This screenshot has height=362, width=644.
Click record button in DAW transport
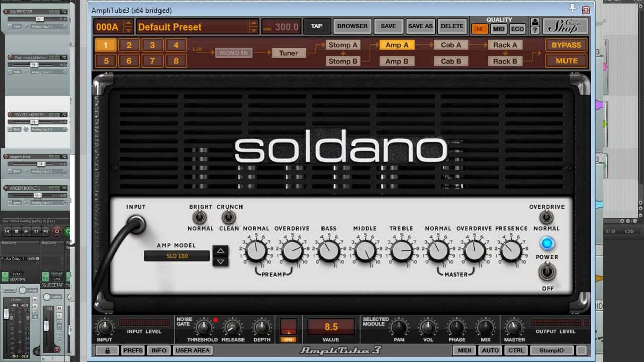point(57,231)
